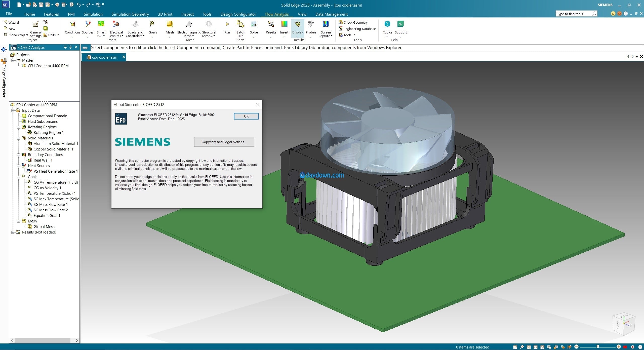644x350 pixels.
Task: Click the Batch Run icon
Action: coord(240,24)
